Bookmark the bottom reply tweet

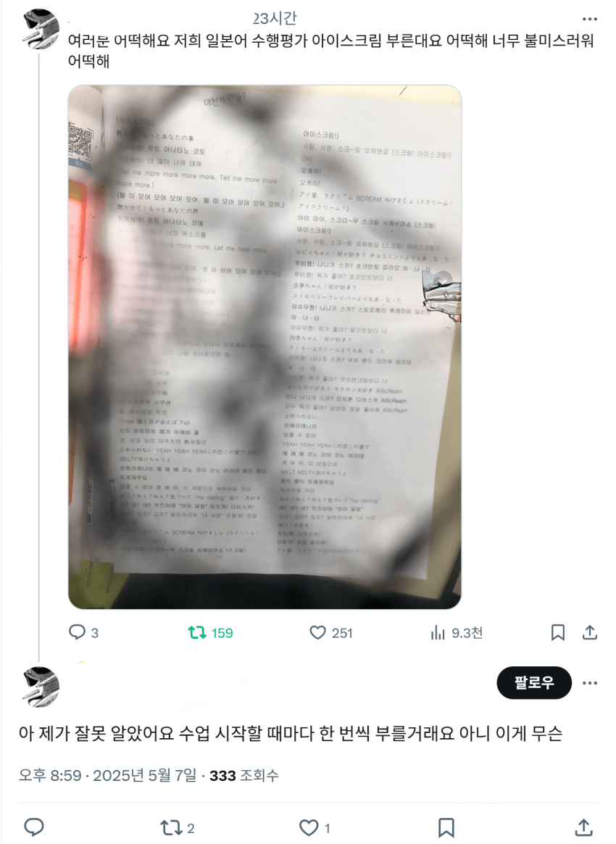pos(446,827)
